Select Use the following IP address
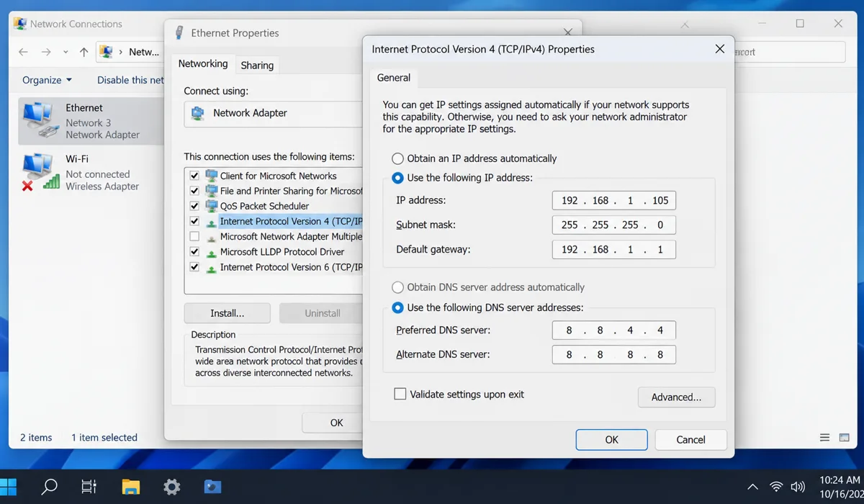Viewport: 864px width, 504px height. [x=397, y=177]
